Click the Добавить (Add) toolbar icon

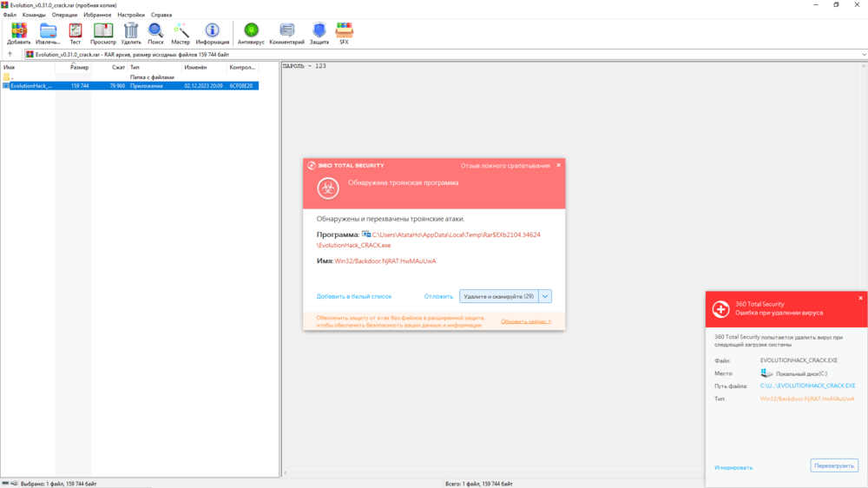pos(19,33)
